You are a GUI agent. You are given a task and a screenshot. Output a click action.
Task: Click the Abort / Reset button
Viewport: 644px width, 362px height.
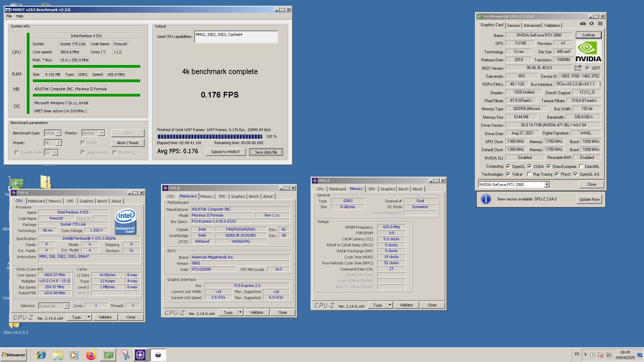pyautogui.click(x=128, y=143)
